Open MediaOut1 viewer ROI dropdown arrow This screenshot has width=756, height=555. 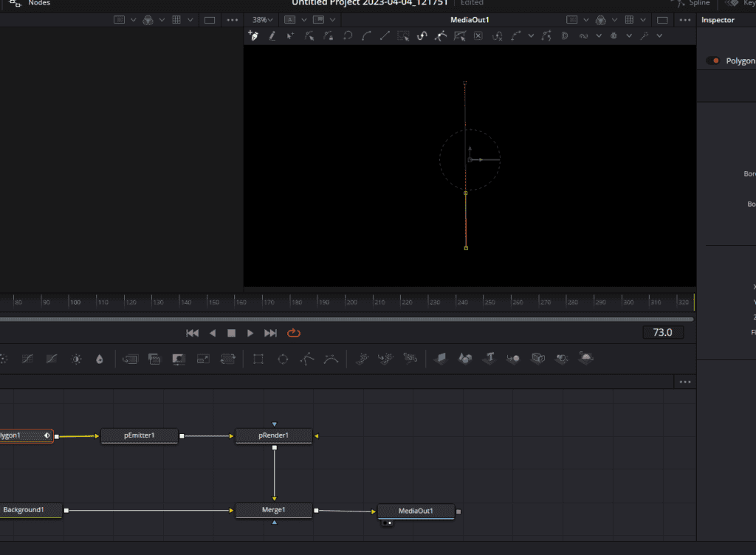586,20
